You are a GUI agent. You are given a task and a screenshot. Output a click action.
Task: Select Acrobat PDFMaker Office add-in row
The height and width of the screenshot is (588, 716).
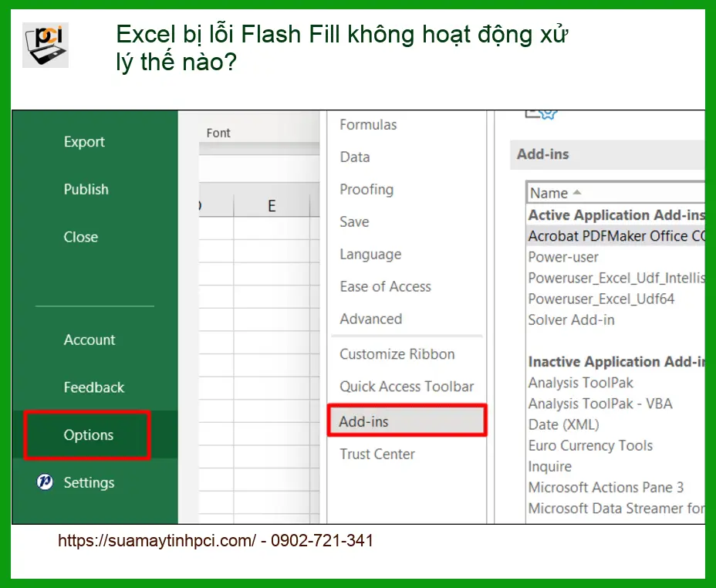616,236
